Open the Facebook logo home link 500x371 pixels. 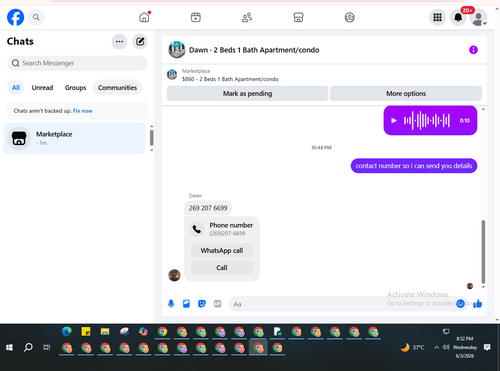coord(16,17)
